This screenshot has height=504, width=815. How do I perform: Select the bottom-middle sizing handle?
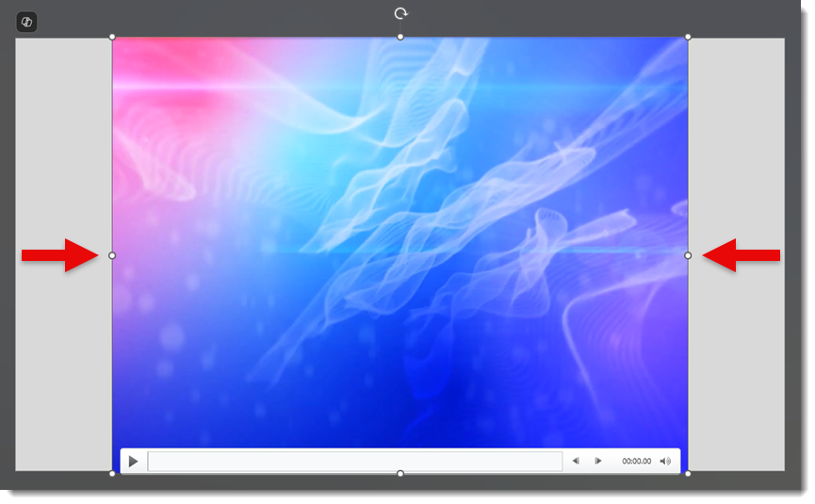pos(400,473)
